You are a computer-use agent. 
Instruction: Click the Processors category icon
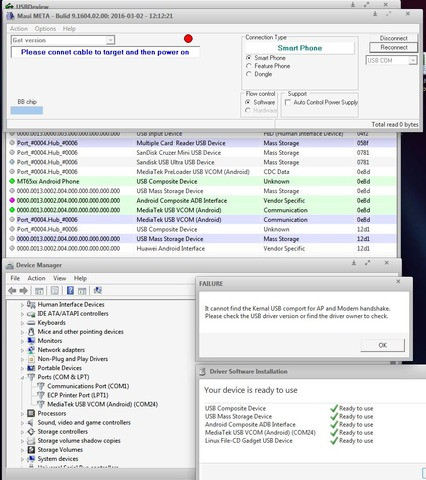click(x=31, y=413)
